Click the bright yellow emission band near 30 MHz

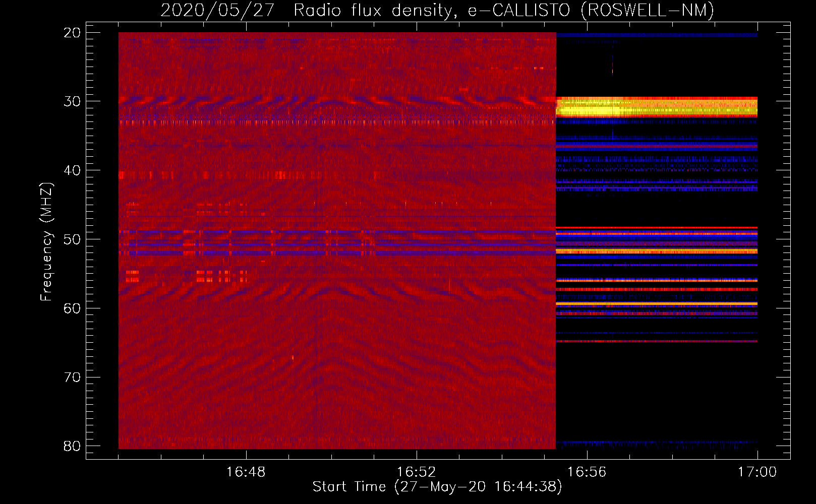(x=657, y=107)
